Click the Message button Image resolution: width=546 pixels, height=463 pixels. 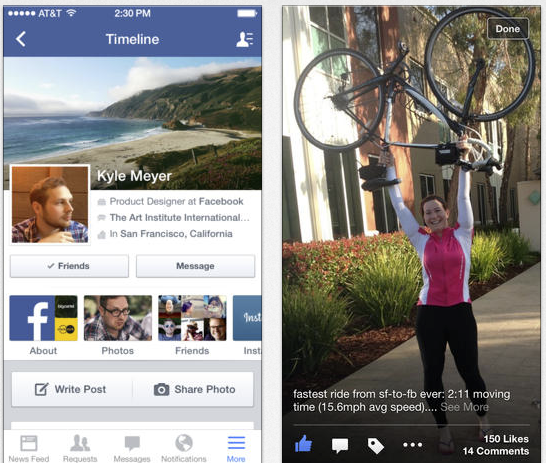tap(195, 266)
